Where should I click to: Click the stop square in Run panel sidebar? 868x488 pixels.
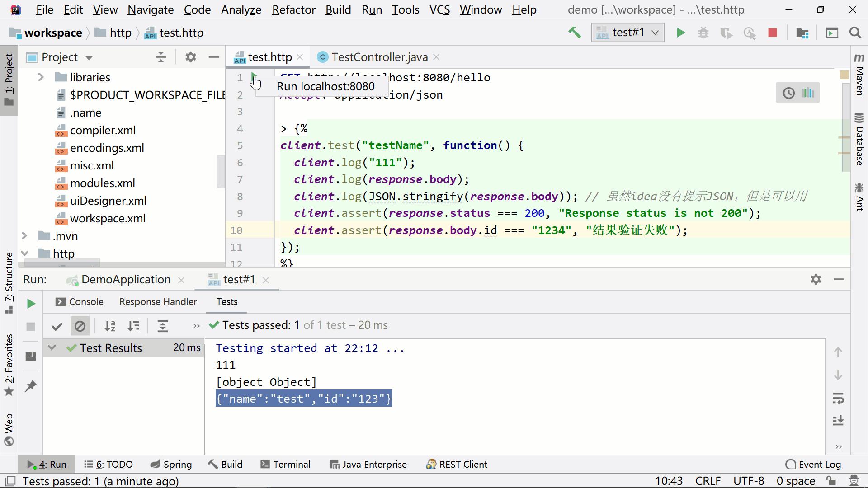(31, 327)
